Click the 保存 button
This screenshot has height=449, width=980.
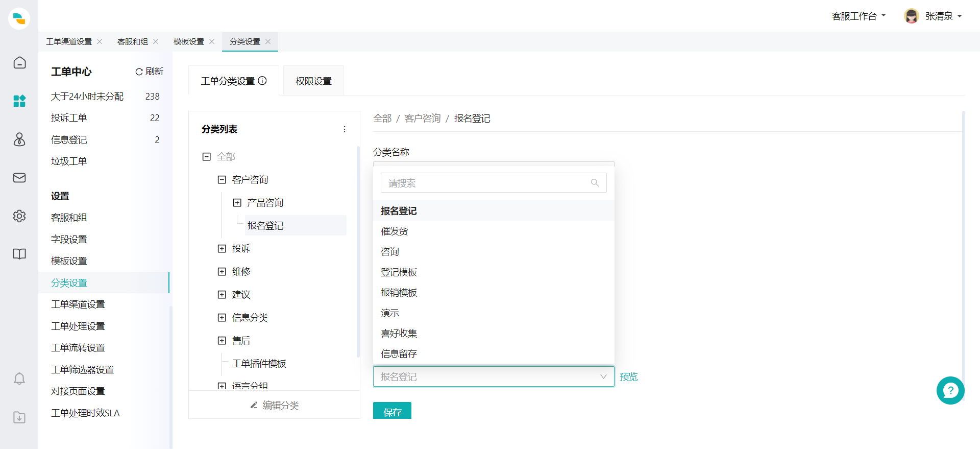coord(392,411)
